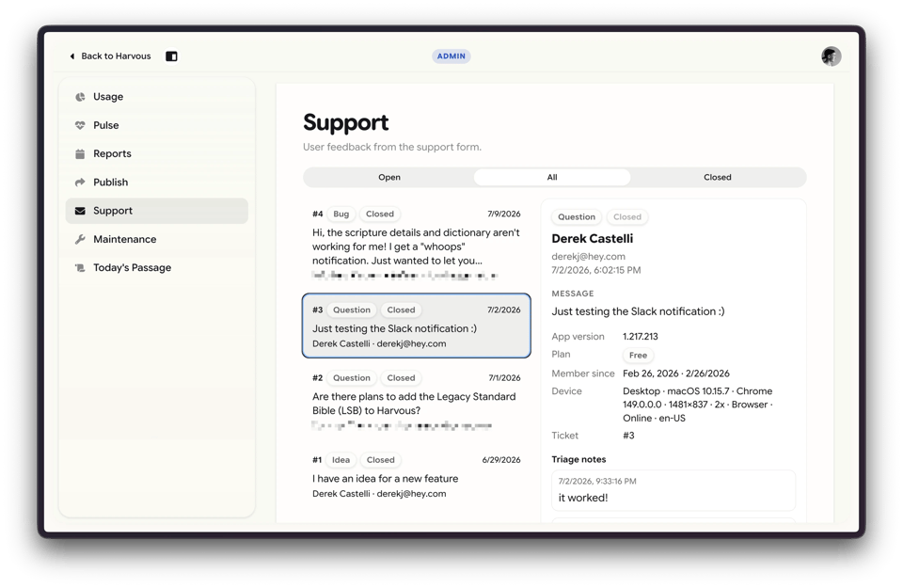This screenshot has width=903, height=588.
Task: Click the 7/9/2026 date on ticket #4
Action: [504, 214]
